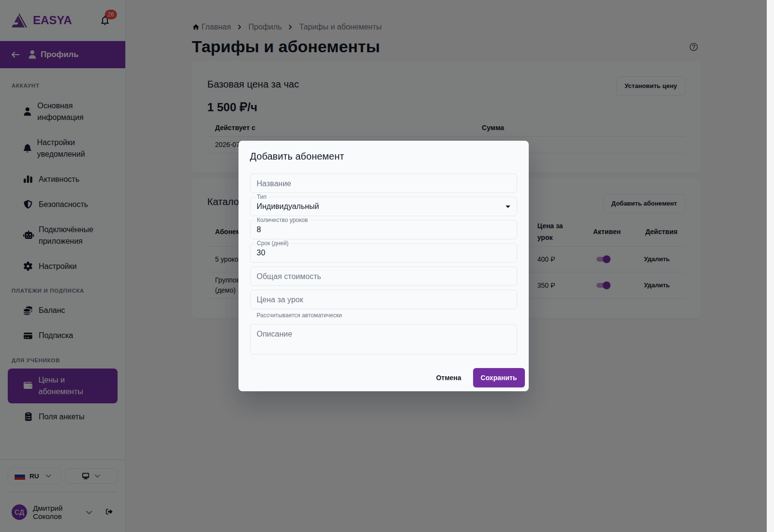The height and width of the screenshot is (532, 774).
Task: Click the EASYA logo
Action: 42,20
